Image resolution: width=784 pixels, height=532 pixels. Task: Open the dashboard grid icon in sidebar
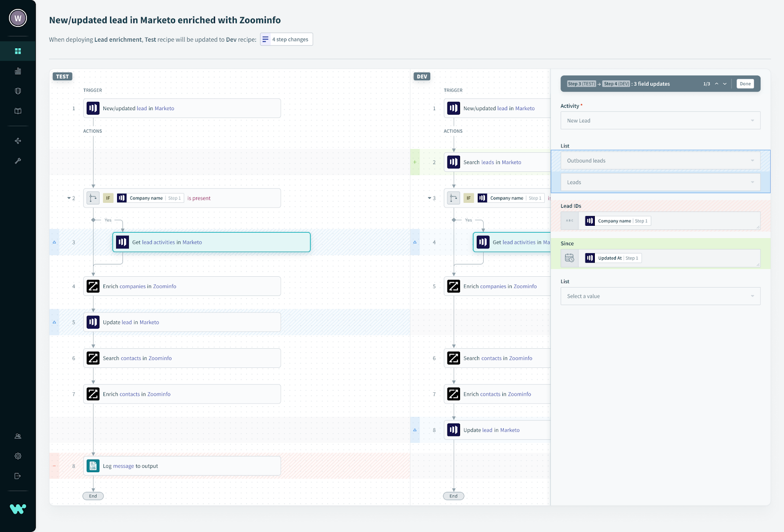point(18,51)
